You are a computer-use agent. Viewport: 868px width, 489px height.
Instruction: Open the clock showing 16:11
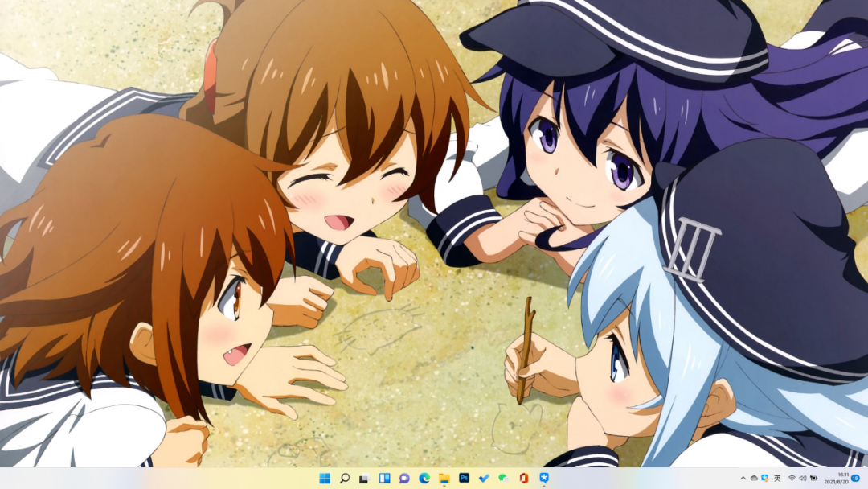pos(837,478)
